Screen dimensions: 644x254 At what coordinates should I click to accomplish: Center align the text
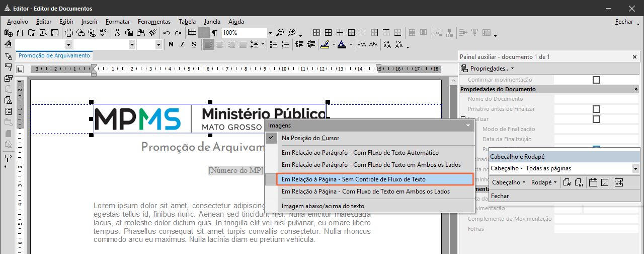coord(220,44)
